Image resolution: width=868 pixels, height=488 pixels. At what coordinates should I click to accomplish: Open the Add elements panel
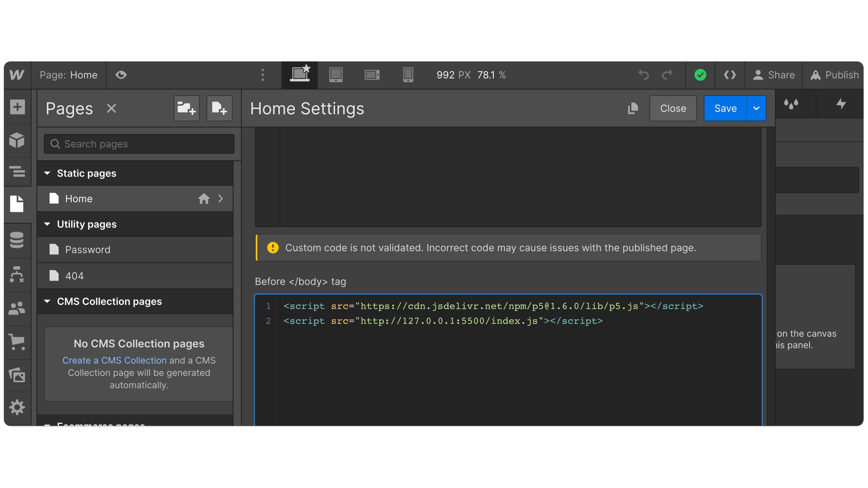[17, 107]
